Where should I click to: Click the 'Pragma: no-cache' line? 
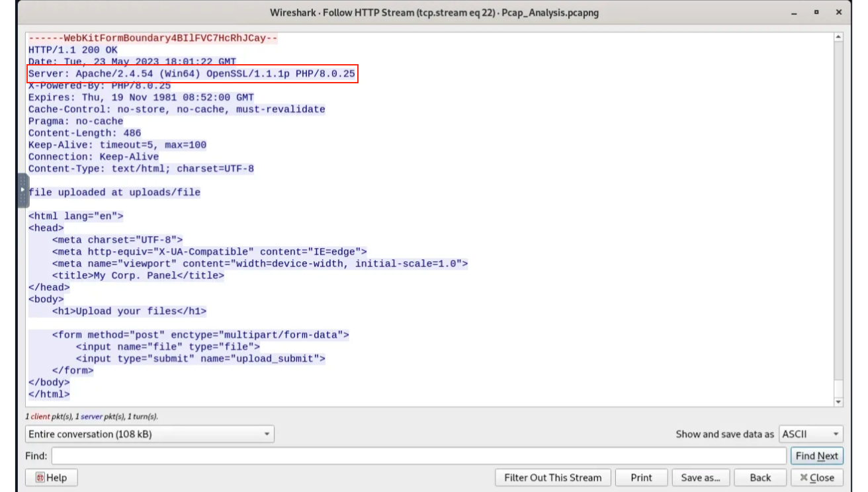(x=76, y=121)
